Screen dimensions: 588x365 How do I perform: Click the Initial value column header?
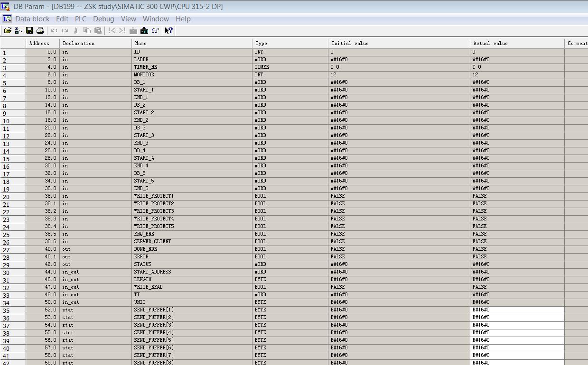pyautogui.click(x=399, y=43)
